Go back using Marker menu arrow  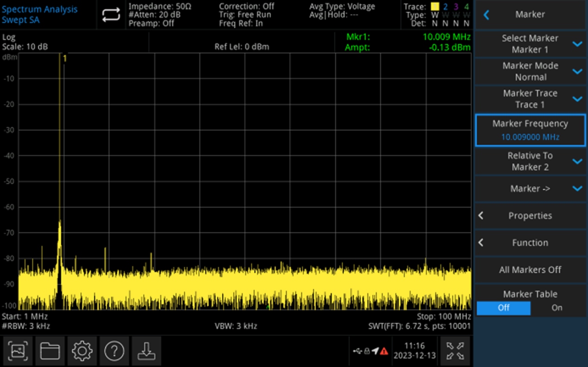click(486, 15)
